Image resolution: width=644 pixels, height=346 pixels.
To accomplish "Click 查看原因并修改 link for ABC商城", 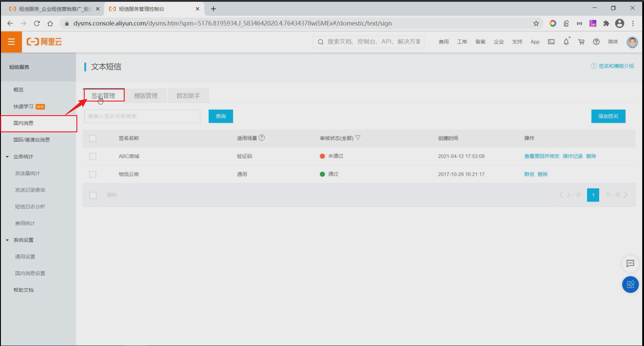I will tap(542, 156).
